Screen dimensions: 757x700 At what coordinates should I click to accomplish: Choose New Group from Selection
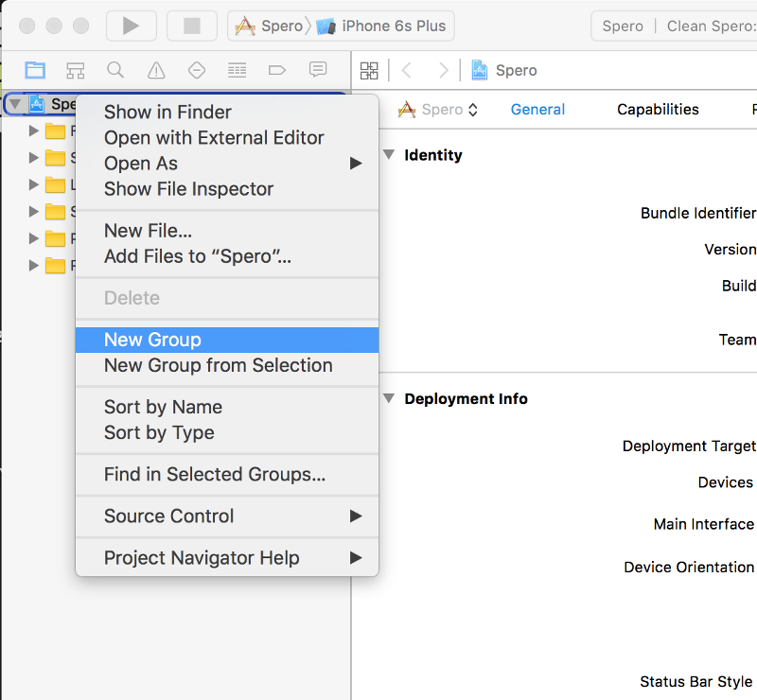point(227,365)
